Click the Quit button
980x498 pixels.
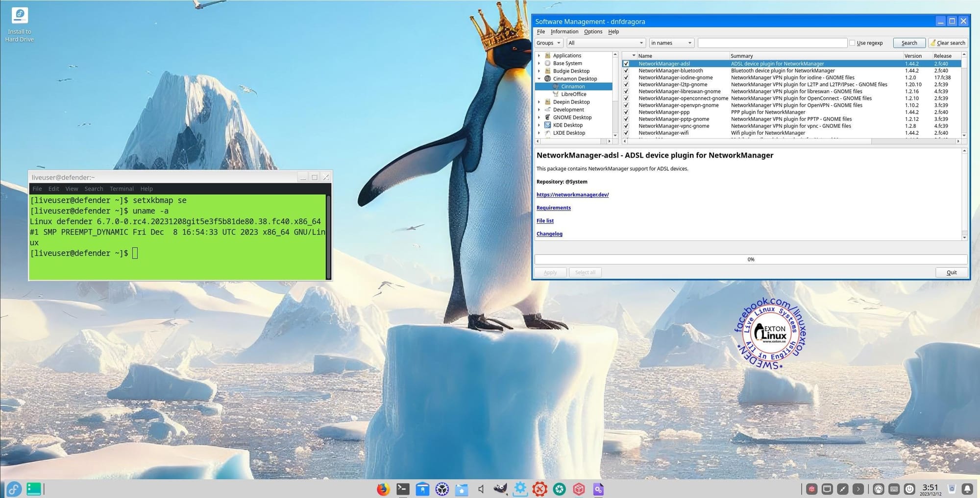point(951,273)
